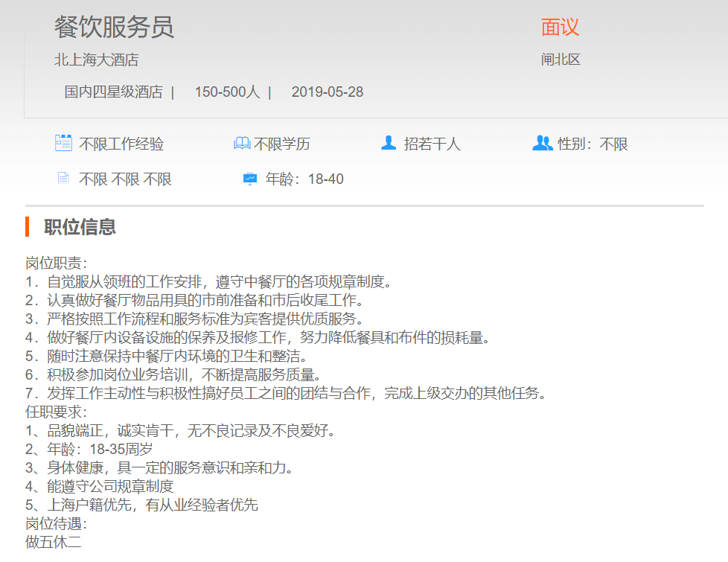The image size is (728, 562).
Task: Click the 不限工作经验 requirement text
Action: coord(121,144)
